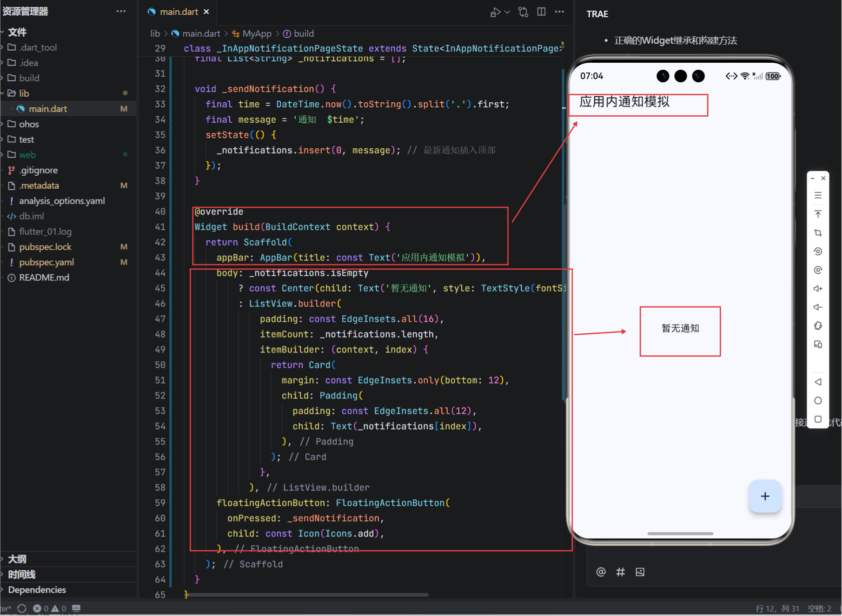
Task: Click the run/debug play icon in editor toolbar
Action: [x=496, y=12]
